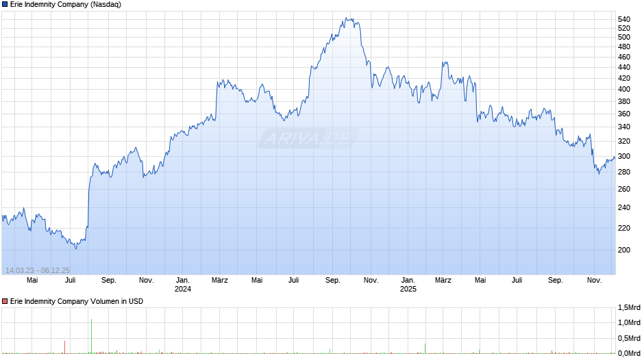Viewport: 644px width, 360px height.
Task: Click the 520 price axis label
Action: tap(624, 28)
